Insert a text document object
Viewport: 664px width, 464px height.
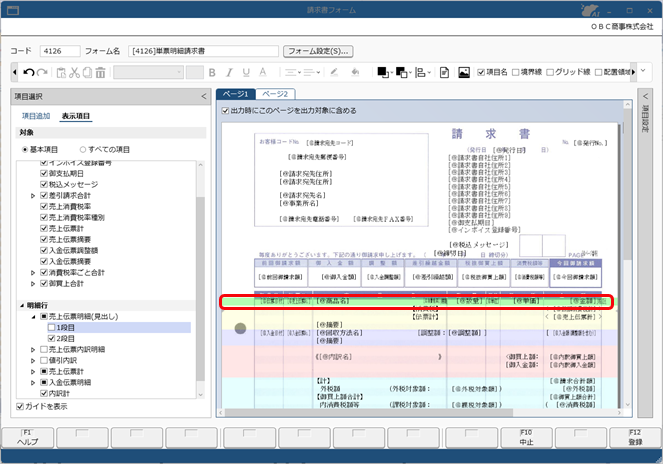(x=444, y=72)
